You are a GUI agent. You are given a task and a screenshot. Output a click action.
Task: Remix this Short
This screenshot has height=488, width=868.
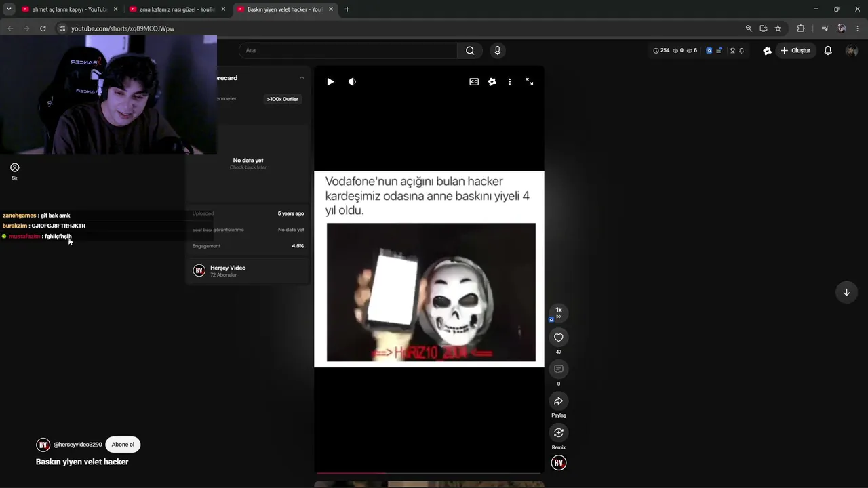pyautogui.click(x=559, y=433)
